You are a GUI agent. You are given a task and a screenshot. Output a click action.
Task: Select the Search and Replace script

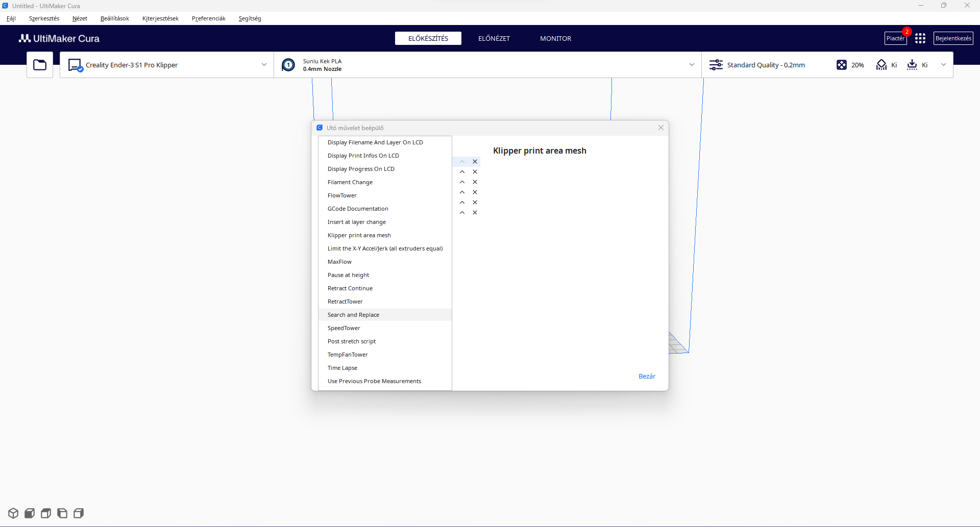(385, 315)
